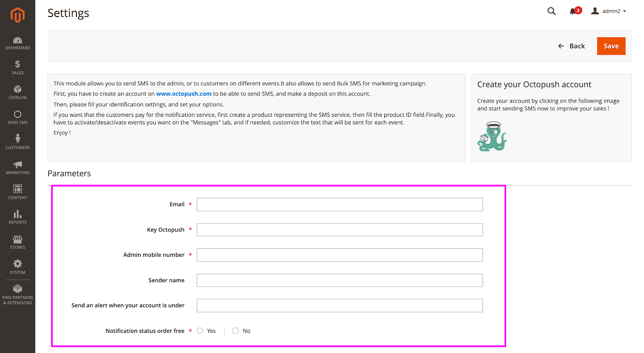Click the search magnifier icon
Image resolution: width=644 pixels, height=353 pixels.
(x=551, y=11)
